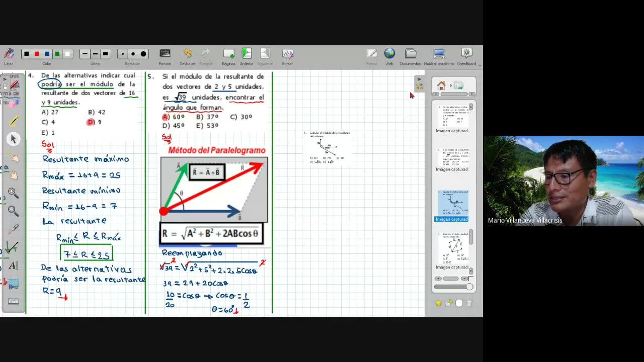644x362 pixels.
Task: Choose the white pen color
Action: tap(67, 54)
